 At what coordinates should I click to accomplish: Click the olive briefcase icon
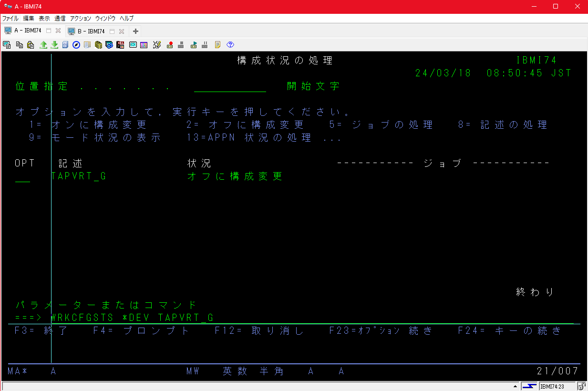tap(98, 45)
